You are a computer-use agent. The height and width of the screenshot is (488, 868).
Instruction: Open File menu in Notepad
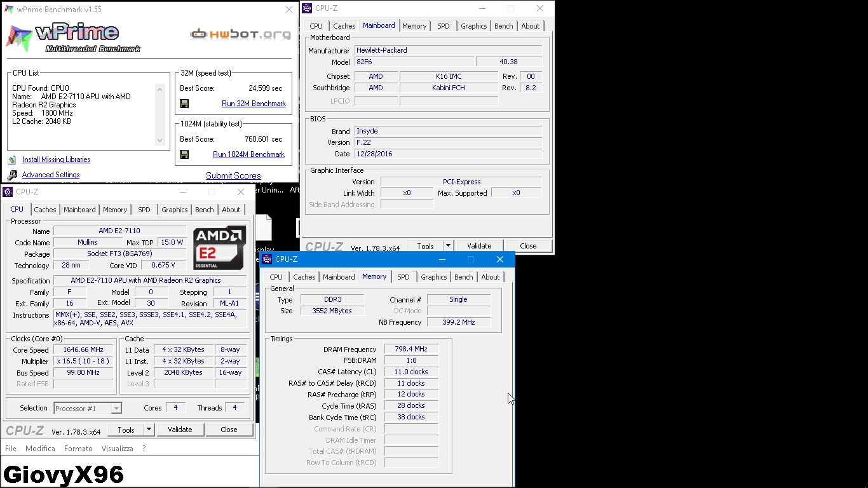11,449
